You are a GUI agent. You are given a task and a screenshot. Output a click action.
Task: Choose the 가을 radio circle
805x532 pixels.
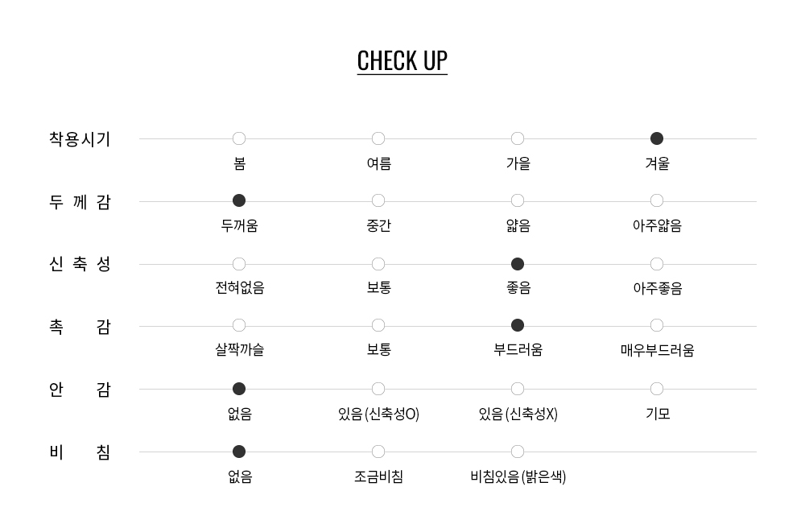click(518, 138)
